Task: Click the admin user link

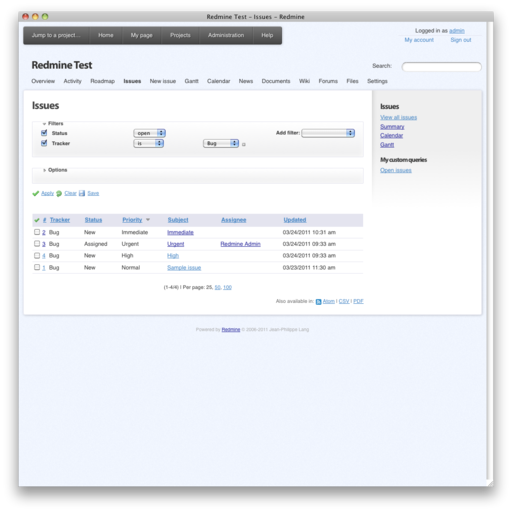Action: (457, 31)
